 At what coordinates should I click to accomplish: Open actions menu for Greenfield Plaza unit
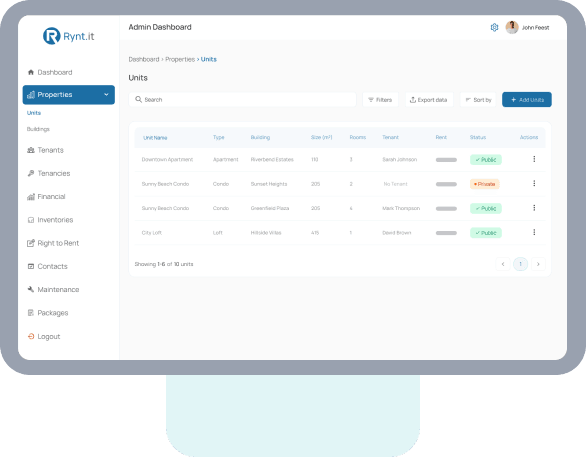click(x=534, y=208)
